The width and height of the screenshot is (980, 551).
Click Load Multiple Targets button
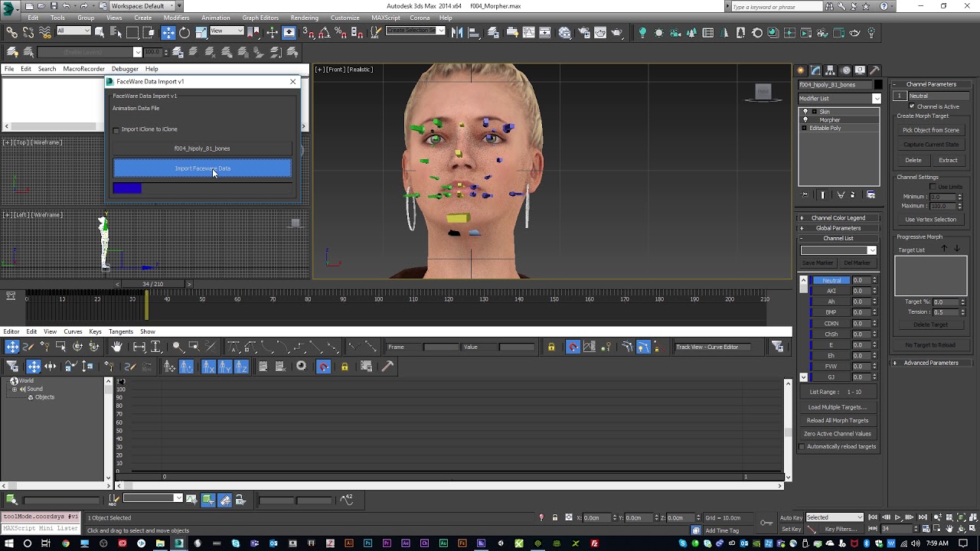(838, 407)
